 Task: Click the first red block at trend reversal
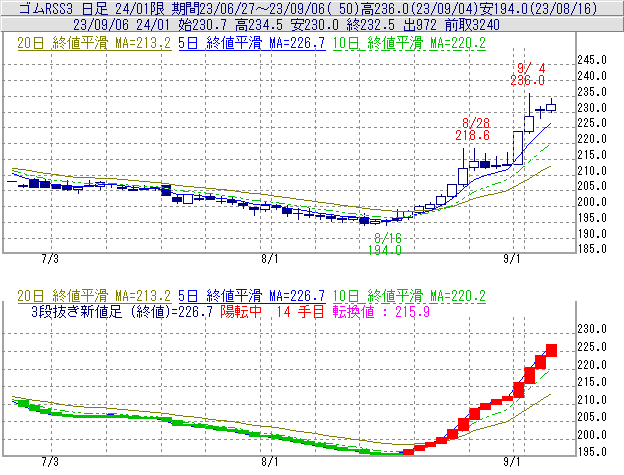point(408,452)
